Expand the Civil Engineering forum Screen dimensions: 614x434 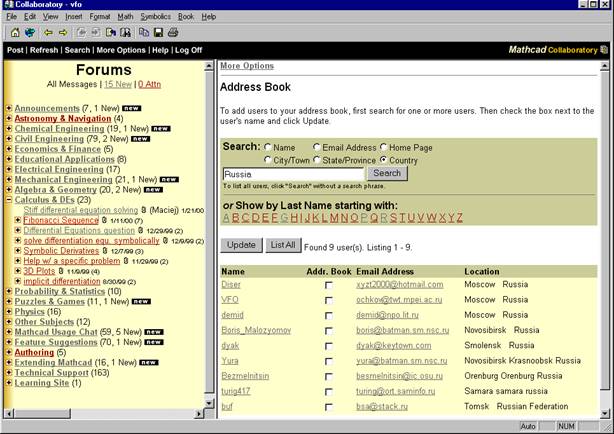coord(9,139)
